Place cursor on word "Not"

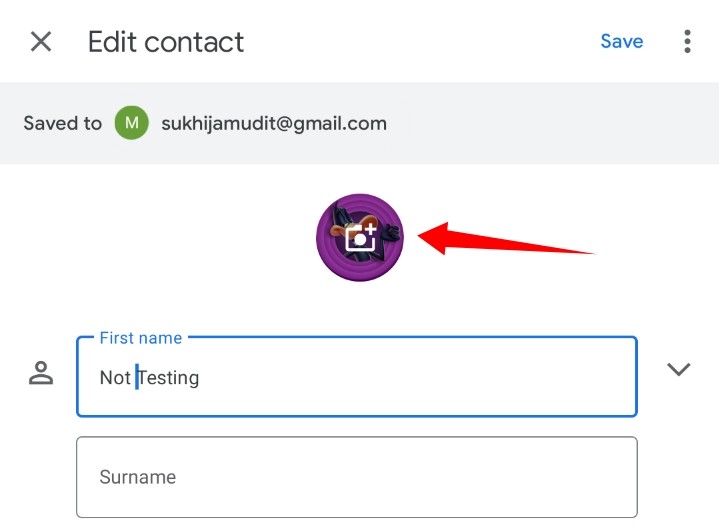pyautogui.click(x=114, y=378)
